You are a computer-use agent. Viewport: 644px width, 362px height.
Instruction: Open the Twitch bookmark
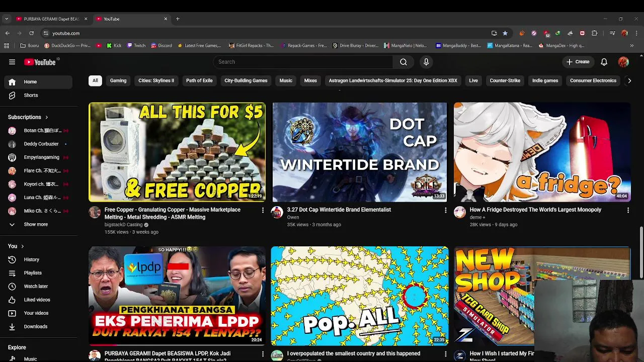(136, 45)
